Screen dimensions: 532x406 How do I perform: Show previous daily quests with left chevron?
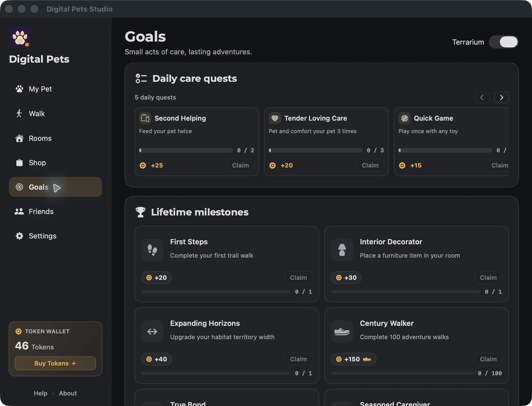[x=482, y=98]
